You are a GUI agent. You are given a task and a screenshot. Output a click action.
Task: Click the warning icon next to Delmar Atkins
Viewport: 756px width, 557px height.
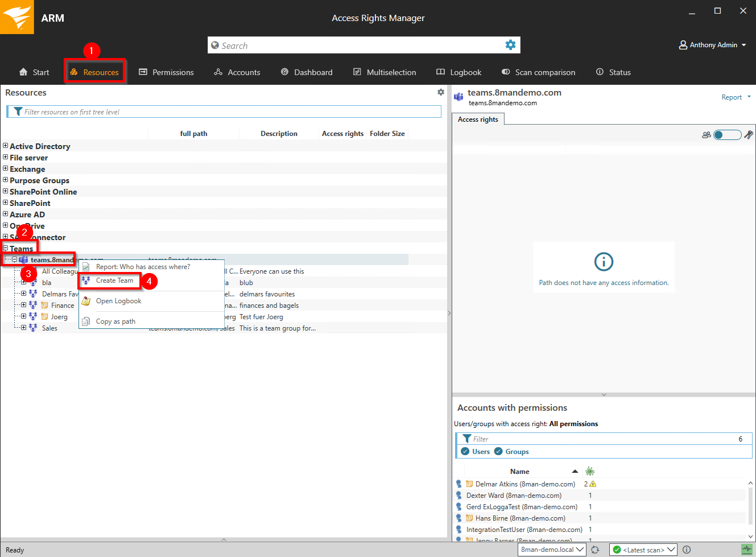pos(593,484)
